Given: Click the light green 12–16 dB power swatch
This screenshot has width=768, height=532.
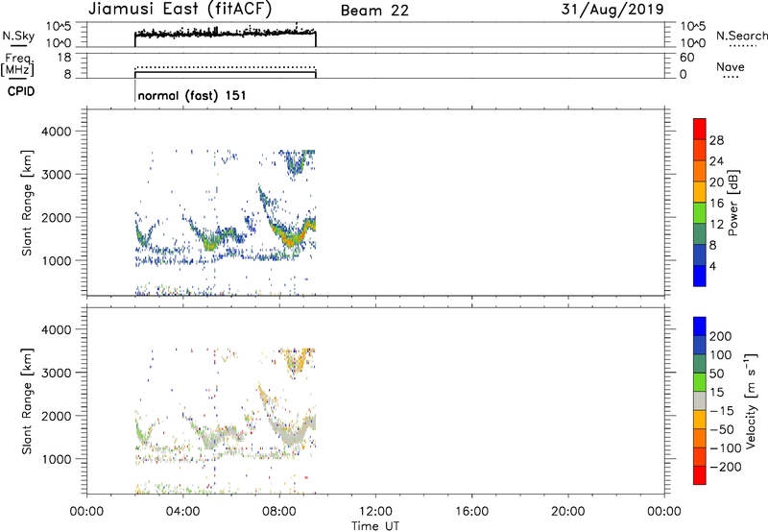Looking at the screenshot, I should [x=700, y=212].
